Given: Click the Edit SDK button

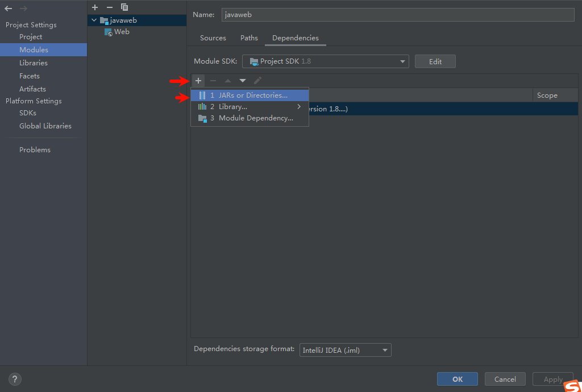Looking at the screenshot, I should (435, 61).
